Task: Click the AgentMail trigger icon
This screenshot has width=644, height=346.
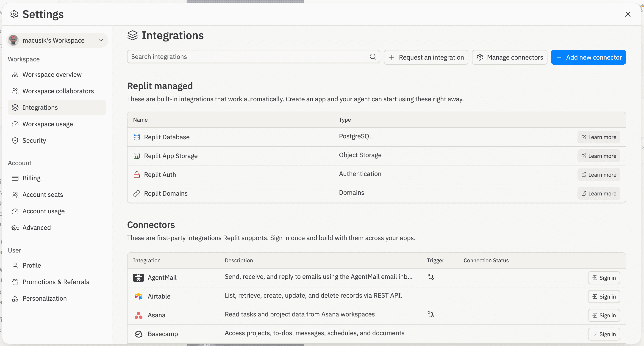Action: (x=430, y=277)
